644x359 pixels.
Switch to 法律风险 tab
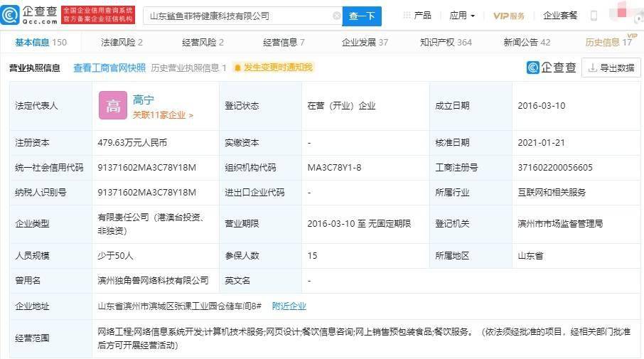(122, 43)
